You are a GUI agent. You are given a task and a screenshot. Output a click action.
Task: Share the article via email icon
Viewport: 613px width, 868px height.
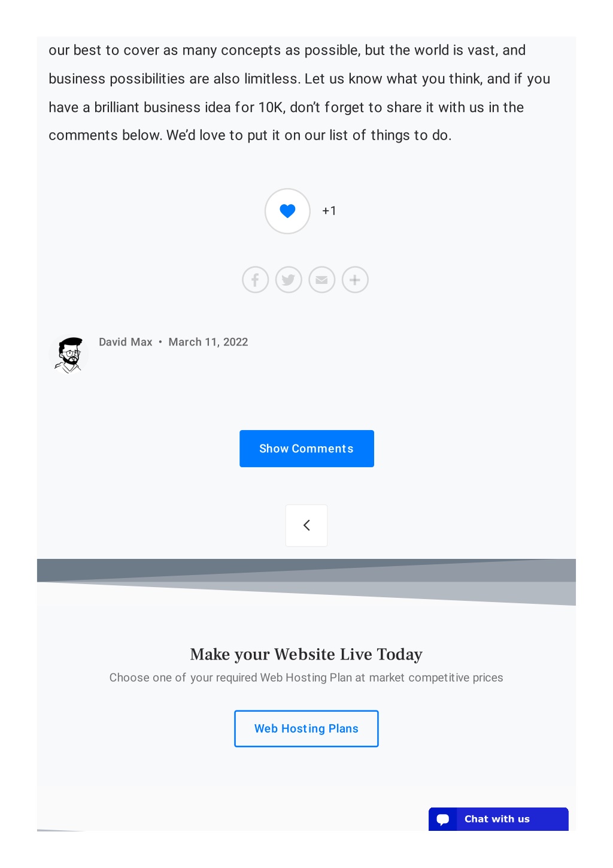322,280
